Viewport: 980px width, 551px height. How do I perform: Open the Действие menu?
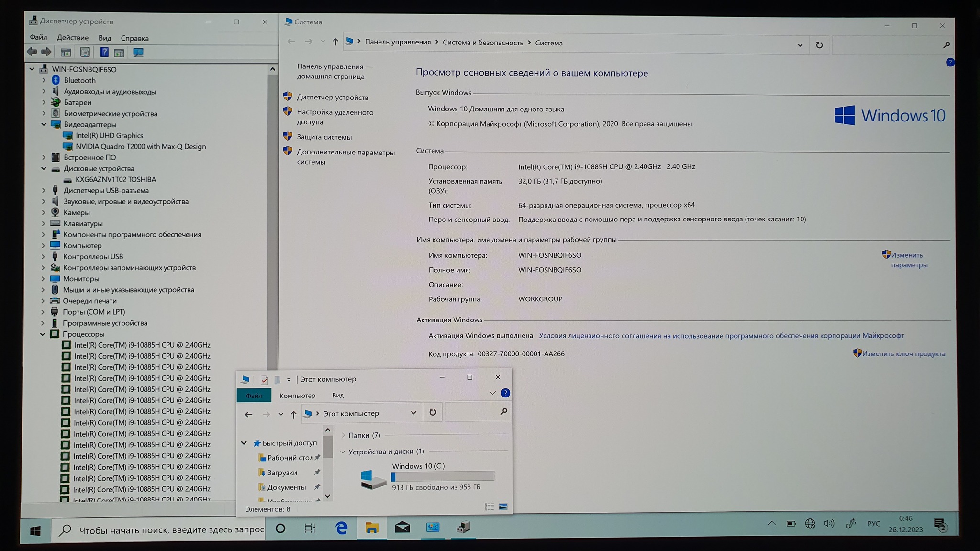(72, 38)
